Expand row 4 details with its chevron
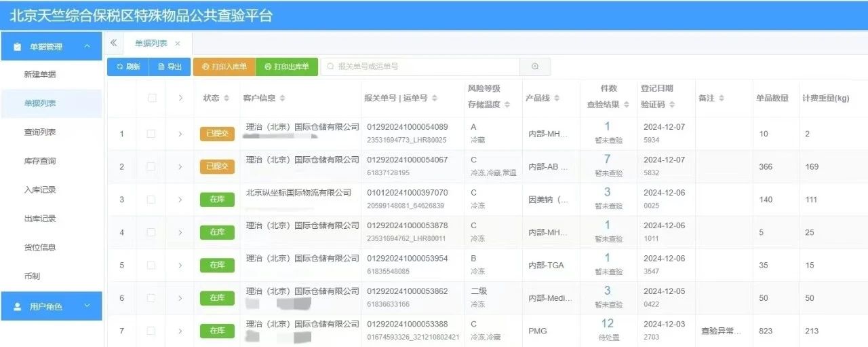 (180, 232)
